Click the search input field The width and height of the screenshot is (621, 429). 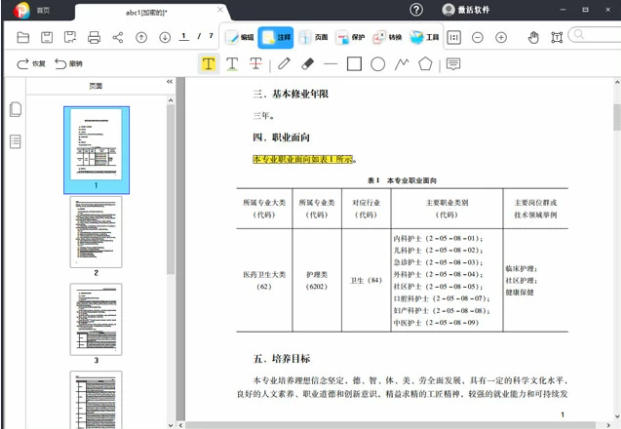tap(595, 35)
